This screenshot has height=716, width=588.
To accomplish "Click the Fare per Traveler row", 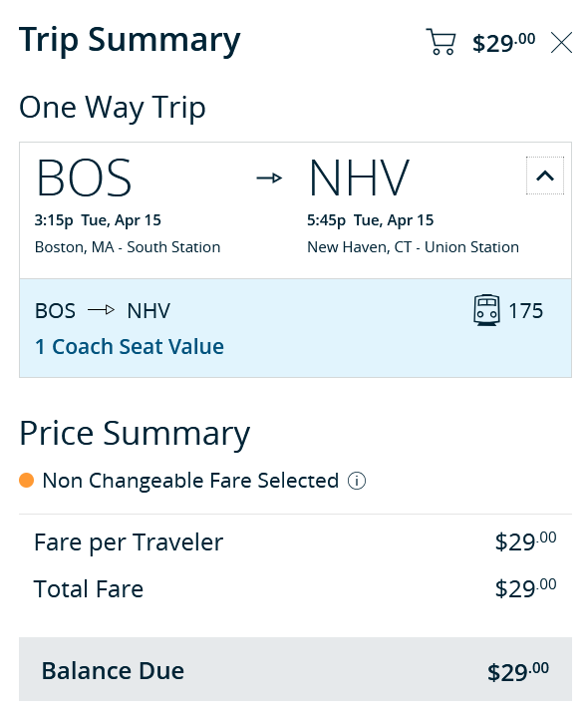I will coord(295,542).
